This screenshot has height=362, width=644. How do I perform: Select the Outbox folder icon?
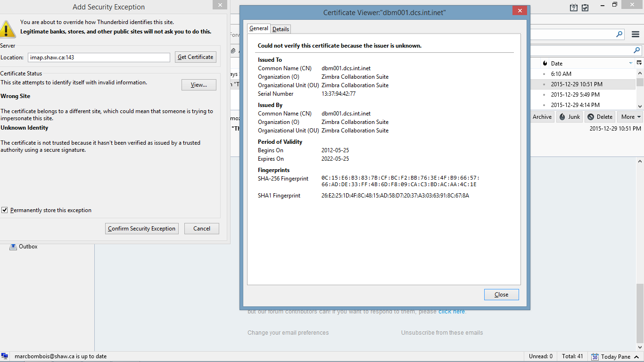click(x=13, y=247)
